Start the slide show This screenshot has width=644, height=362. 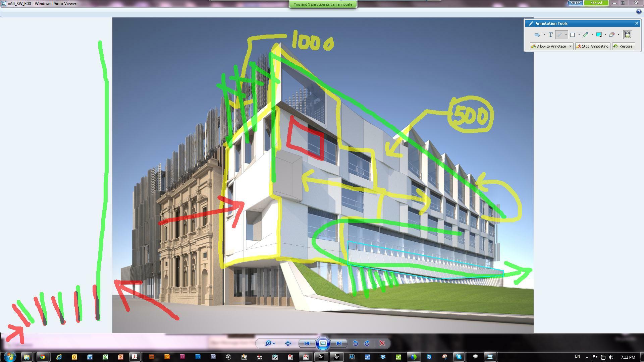[x=323, y=343]
